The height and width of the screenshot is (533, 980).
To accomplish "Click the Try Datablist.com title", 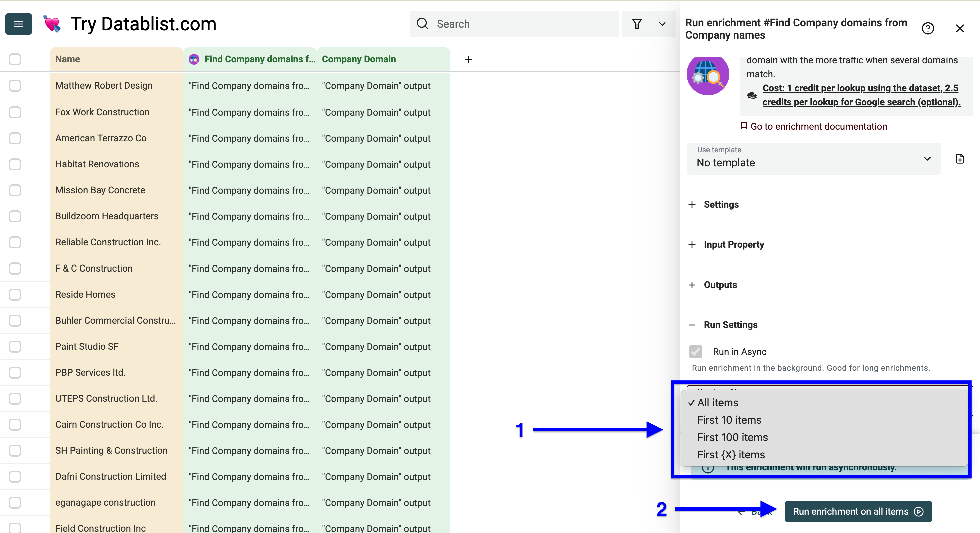I will click(x=143, y=24).
